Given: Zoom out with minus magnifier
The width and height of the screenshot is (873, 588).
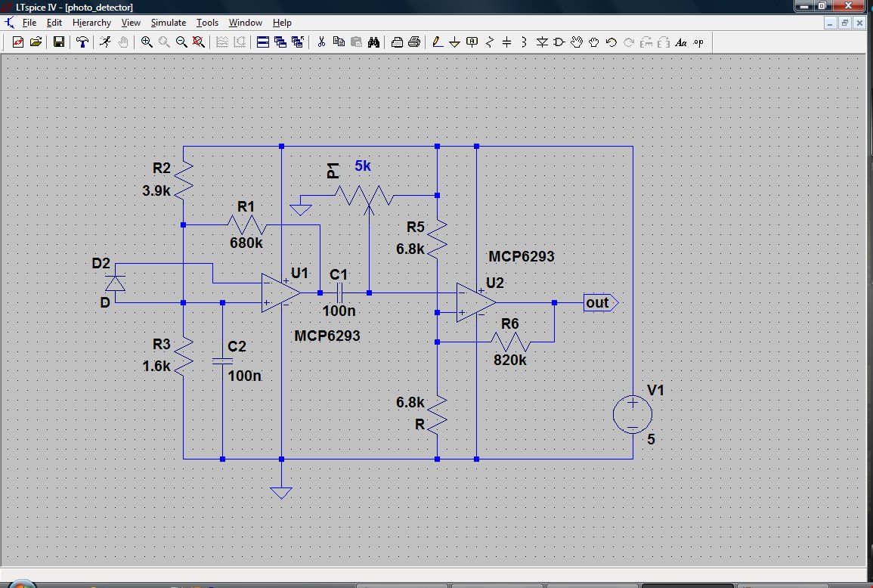Looking at the screenshot, I should [181, 42].
